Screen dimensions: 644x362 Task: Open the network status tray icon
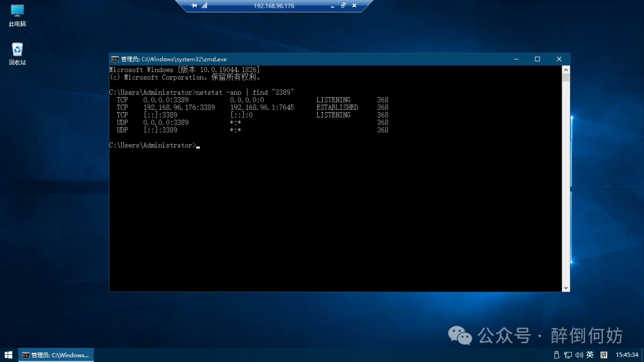pyautogui.click(x=568, y=355)
